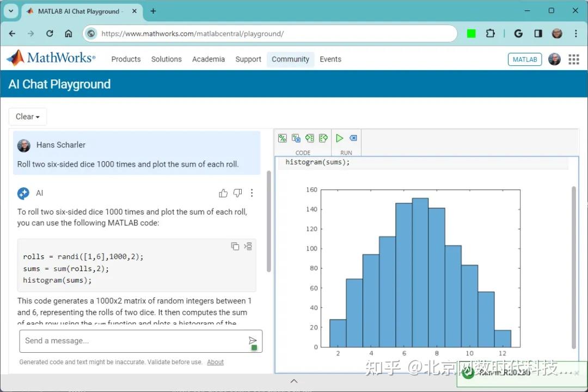
Task: Run the MATLAB code with the Run icon
Action: (339, 138)
